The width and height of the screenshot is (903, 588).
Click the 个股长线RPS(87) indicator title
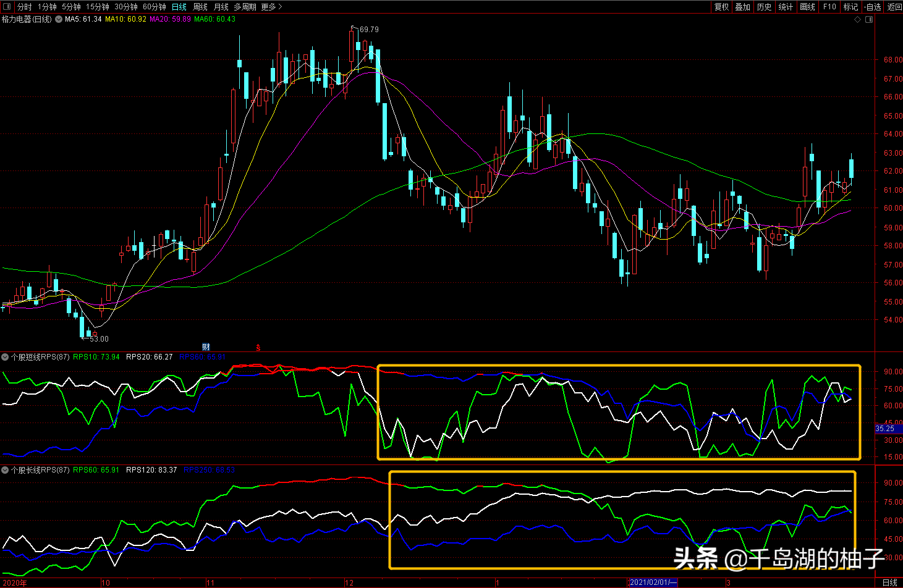[x=40, y=470]
